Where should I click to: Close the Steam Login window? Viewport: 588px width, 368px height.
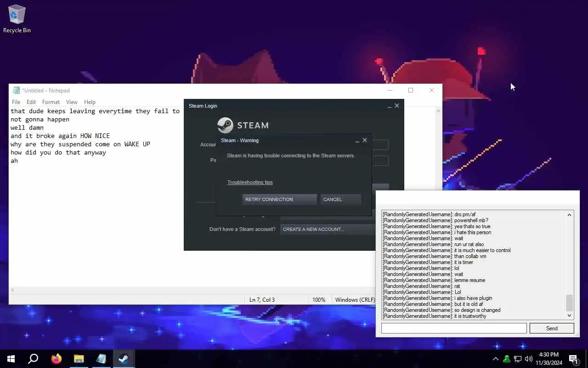397,106
